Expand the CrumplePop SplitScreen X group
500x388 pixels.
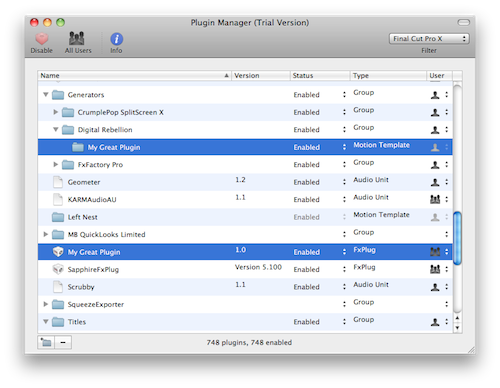click(56, 112)
